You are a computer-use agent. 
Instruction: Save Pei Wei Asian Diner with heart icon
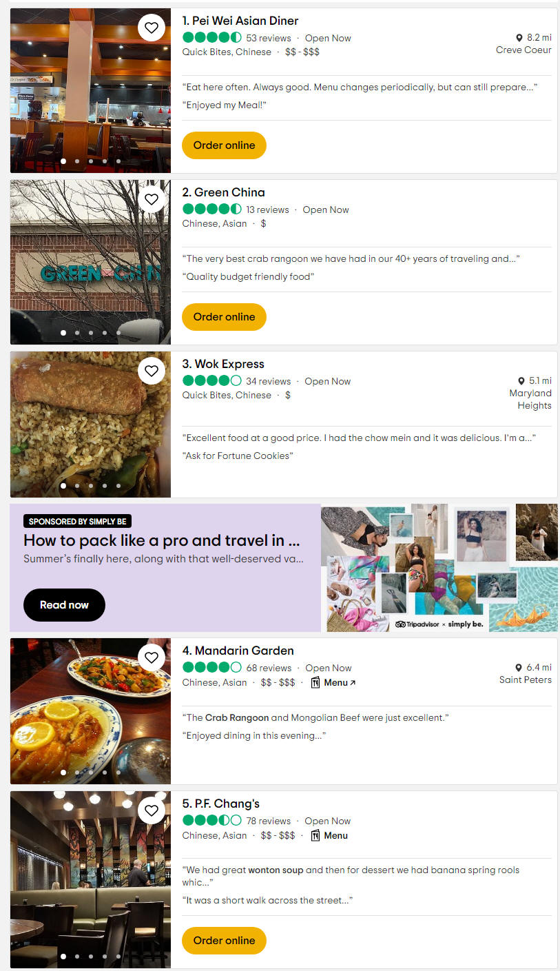[x=152, y=28]
